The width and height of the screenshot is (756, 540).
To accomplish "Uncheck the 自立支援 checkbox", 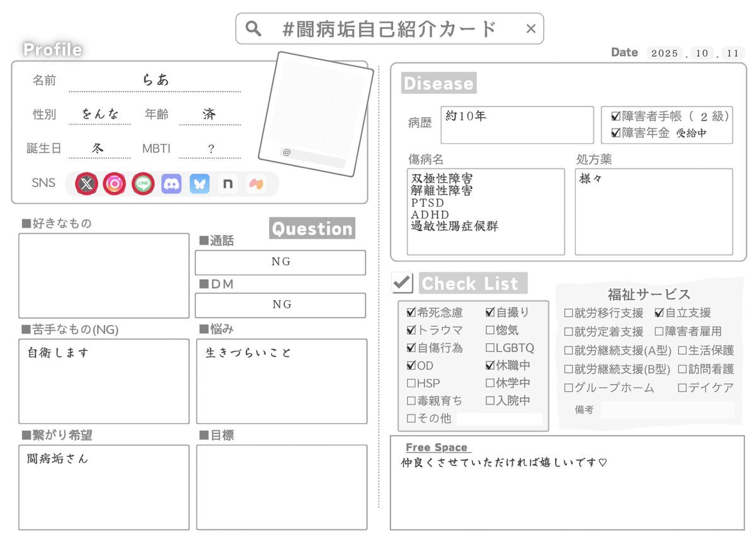I will point(659,313).
